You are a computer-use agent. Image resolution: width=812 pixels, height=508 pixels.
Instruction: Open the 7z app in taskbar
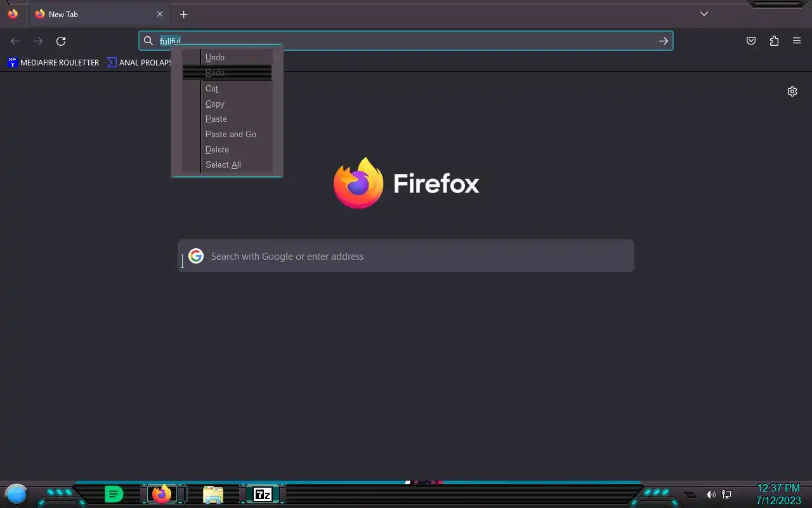pyautogui.click(x=263, y=494)
